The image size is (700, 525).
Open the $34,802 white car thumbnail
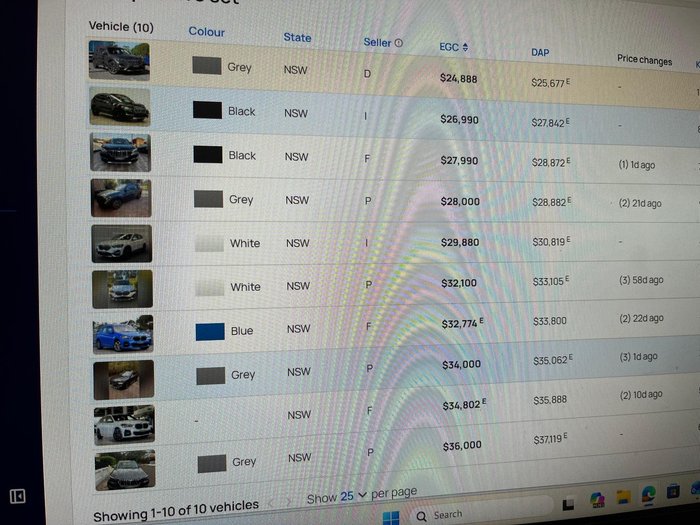click(125, 425)
